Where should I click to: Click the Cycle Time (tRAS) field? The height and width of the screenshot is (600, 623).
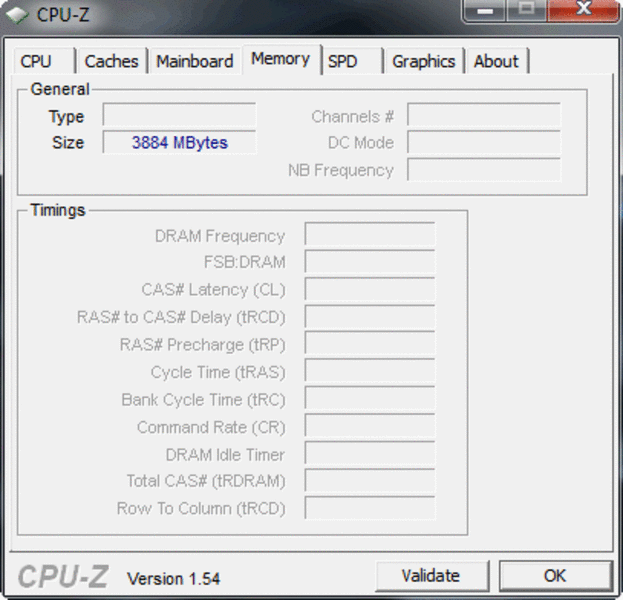coord(370,371)
